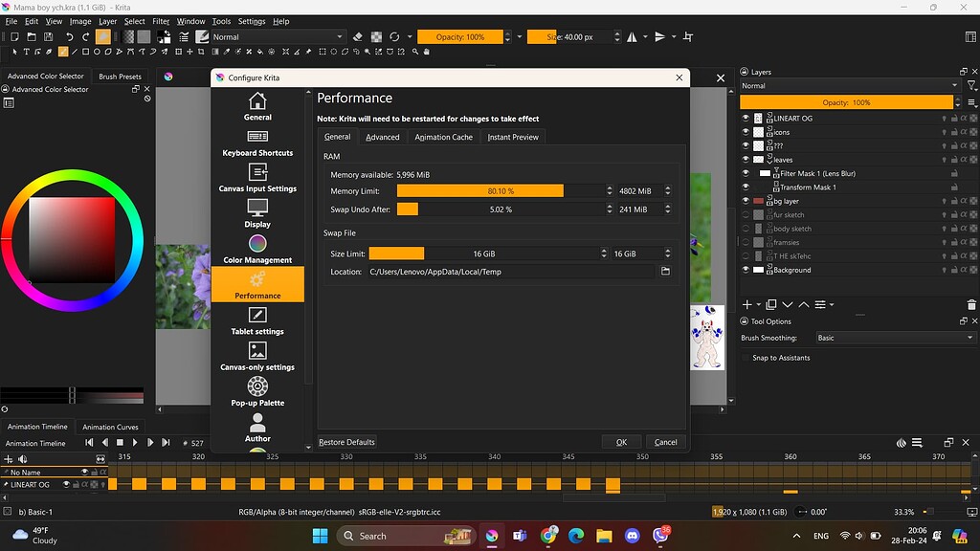This screenshot has height=551, width=980.
Task: Select the Display settings category
Action: pyautogui.click(x=257, y=213)
